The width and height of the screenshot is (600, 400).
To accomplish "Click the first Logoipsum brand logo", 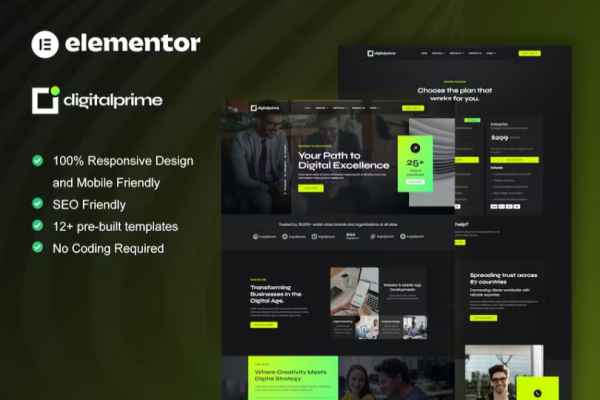I will tap(264, 237).
